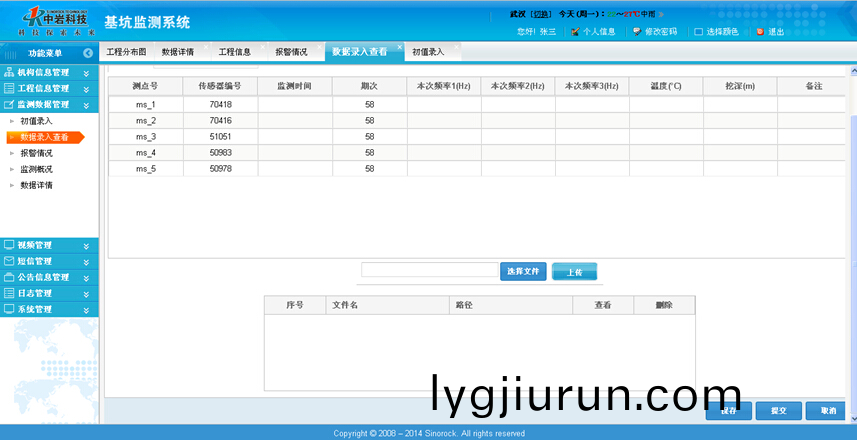Click the 修改密码 icon in header

click(x=636, y=32)
